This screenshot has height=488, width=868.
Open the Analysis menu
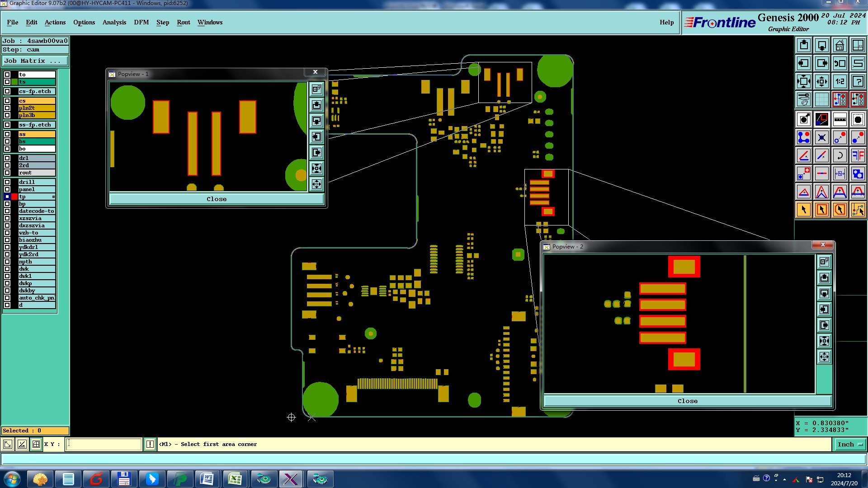114,22
